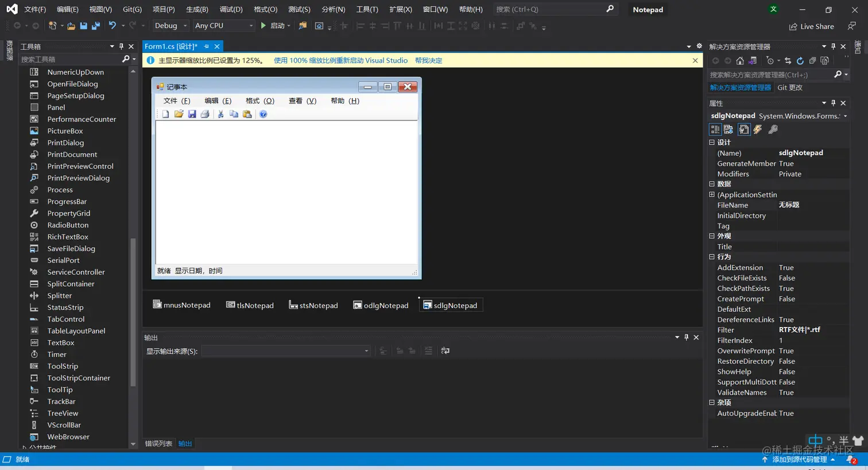Select the sdlgNotepad component in tray

coord(451,305)
